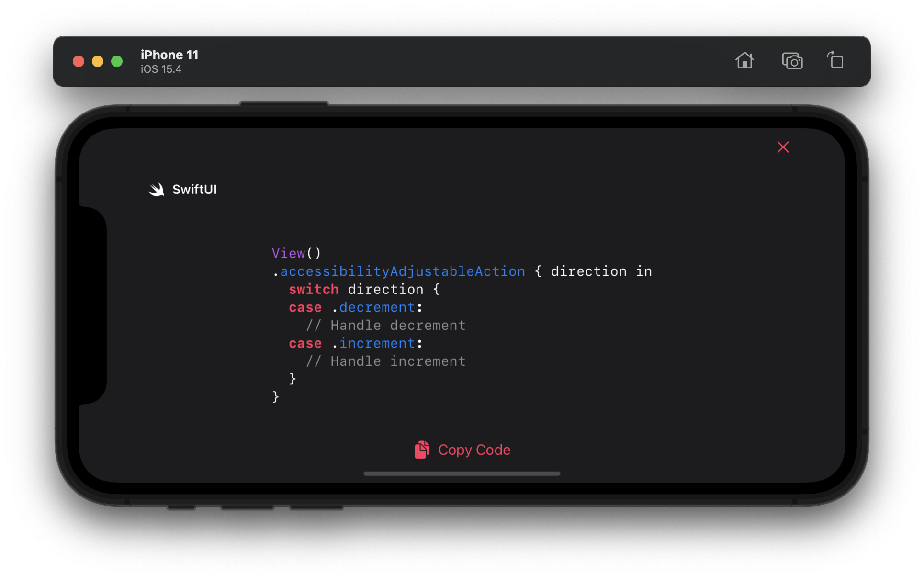The image size is (924, 586).
Task: Click the iOS 15.4 version subtitle
Action: click(x=161, y=69)
